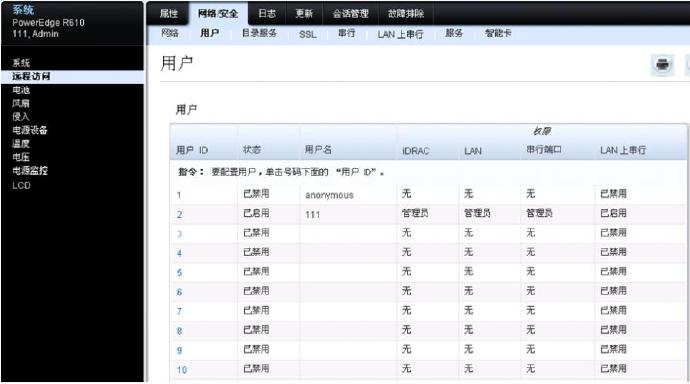
Task: Click the 状态 column header
Action: pyautogui.click(x=252, y=150)
